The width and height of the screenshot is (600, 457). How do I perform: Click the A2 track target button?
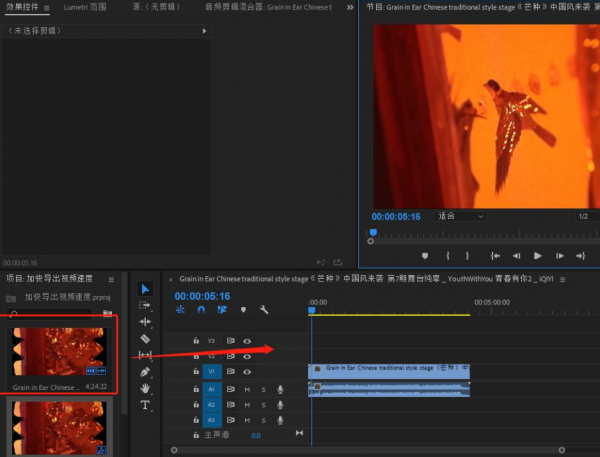tap(212, 405)
